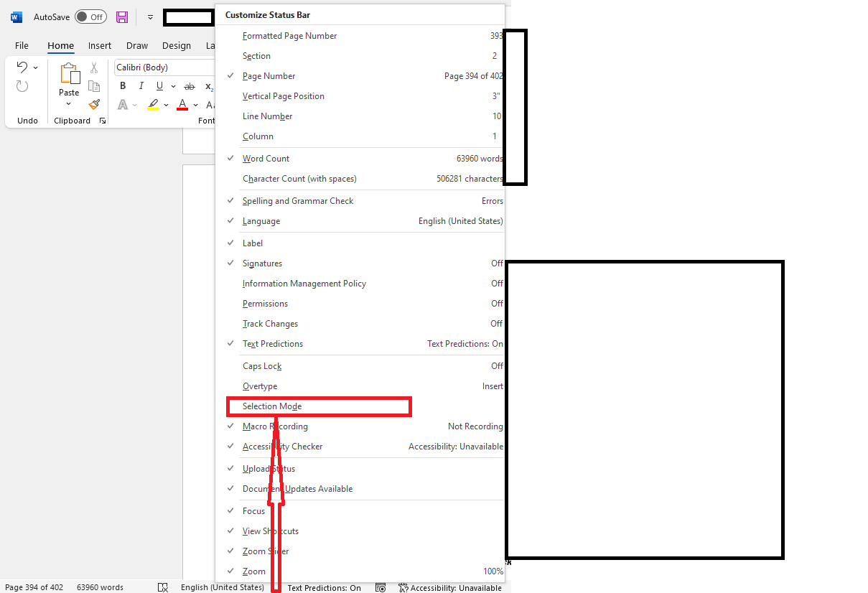
Task: Open Customize Quick Access Toolbar dropdown
Action: [150, 17]
